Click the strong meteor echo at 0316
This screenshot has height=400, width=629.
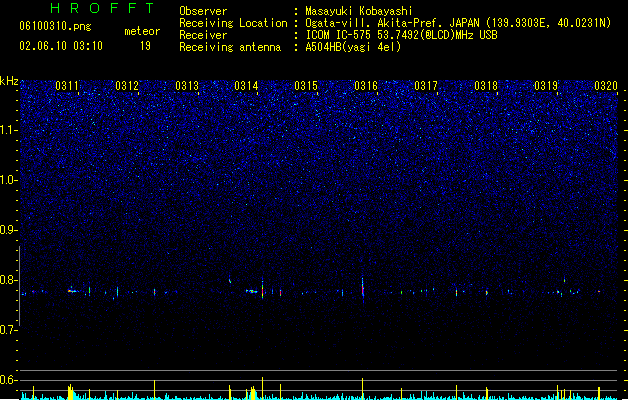coord(363,287)
